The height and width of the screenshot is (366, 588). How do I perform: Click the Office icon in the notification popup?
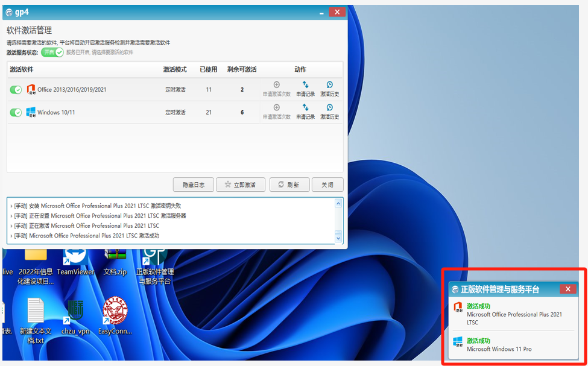click(458, 307)
